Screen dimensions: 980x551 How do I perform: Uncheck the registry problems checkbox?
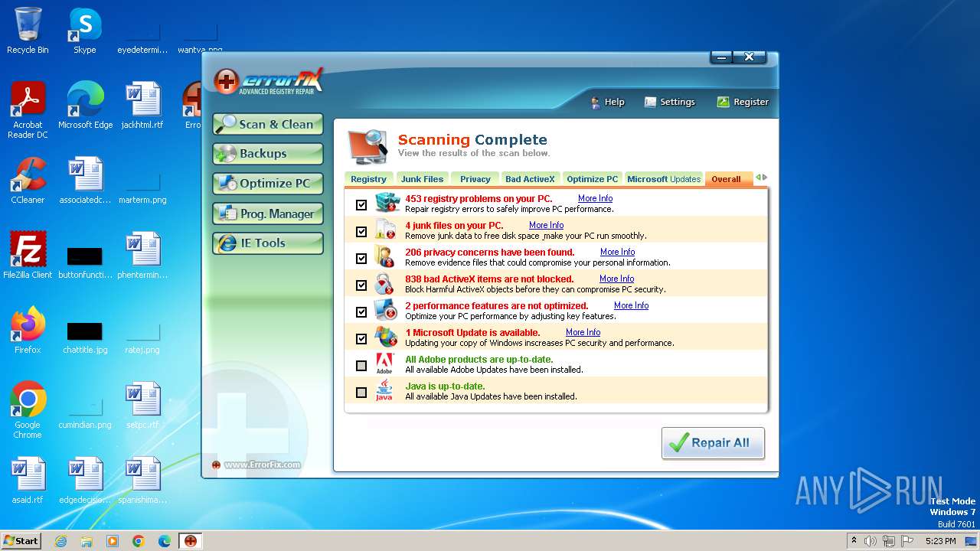(x=361, y=205)
